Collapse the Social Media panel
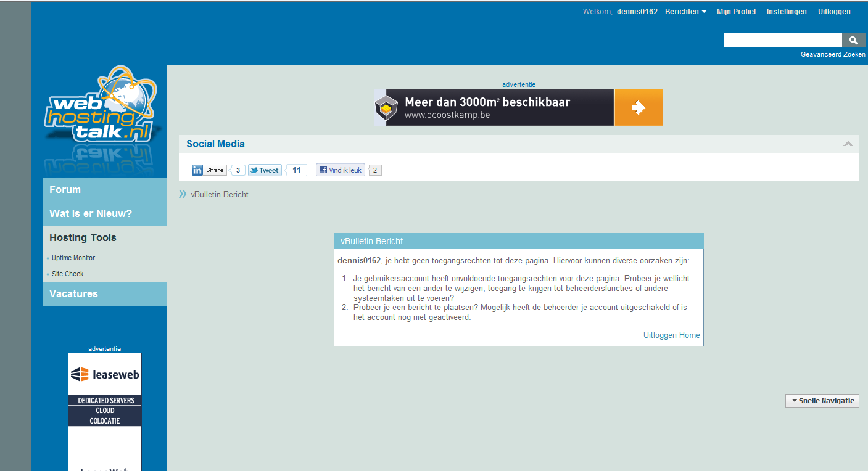The height and width of the screenshot is (471, 868). point(848,144)
